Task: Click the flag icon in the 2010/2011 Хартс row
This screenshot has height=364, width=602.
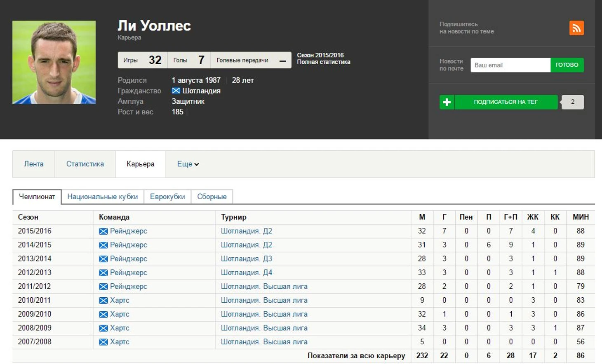Action: [x=103, y=301]
